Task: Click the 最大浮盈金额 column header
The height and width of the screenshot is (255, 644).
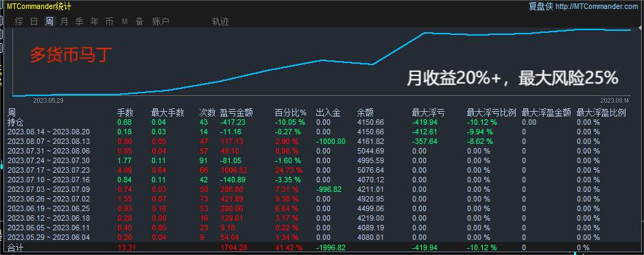Action: click(x=546, y=113)
